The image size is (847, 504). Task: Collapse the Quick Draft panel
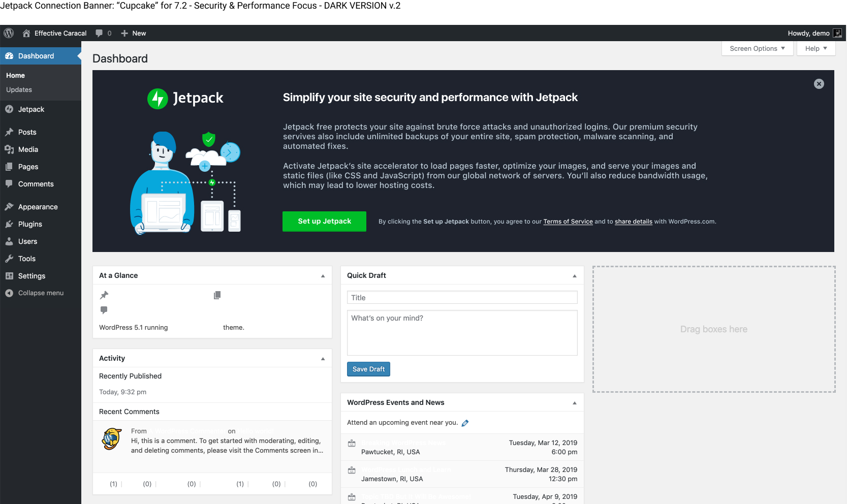pyautogui.click(x=575, y=276)
